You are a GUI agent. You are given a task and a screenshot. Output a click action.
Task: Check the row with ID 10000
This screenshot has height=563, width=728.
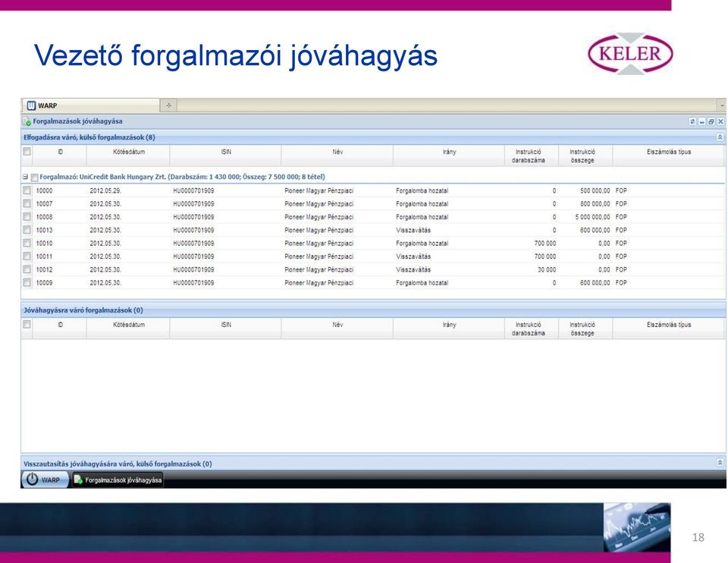point(27,190)
